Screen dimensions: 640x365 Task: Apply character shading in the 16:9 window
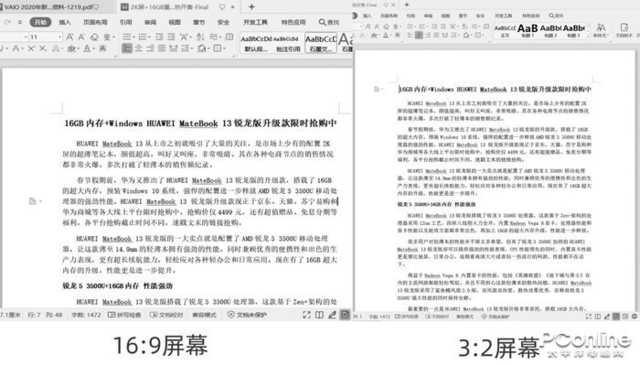tap(102, 49)
